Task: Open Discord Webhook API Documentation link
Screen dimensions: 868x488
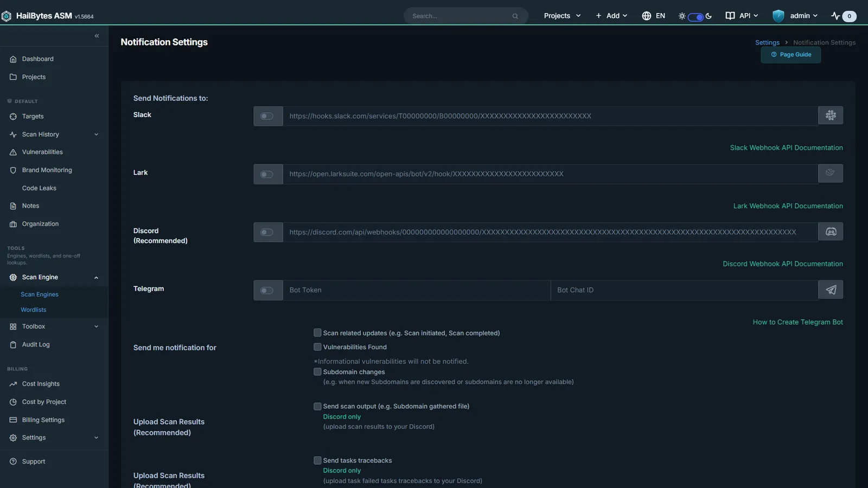Action: (x=782, y=264)
